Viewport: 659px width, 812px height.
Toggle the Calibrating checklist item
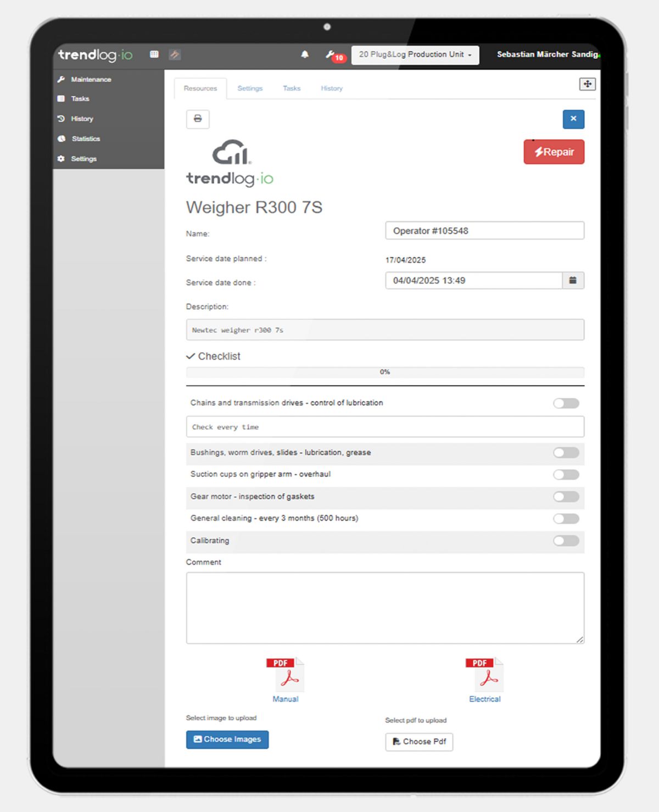[566, 541]
